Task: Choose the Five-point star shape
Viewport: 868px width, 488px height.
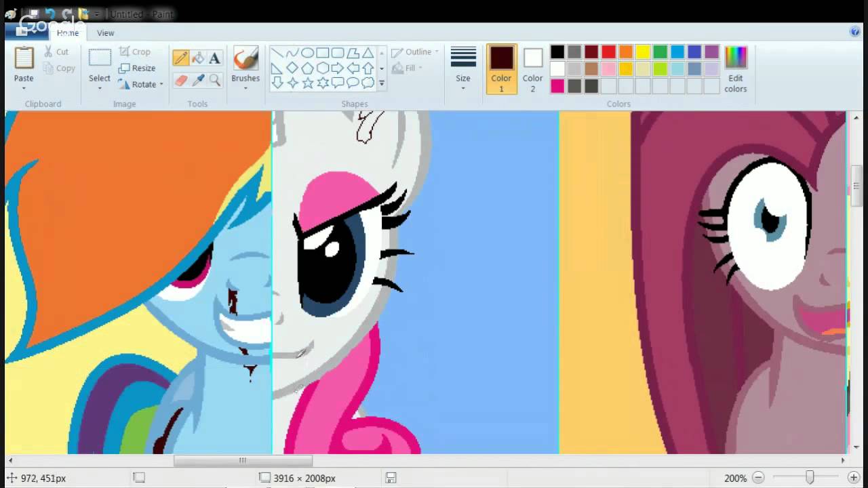Action: tap(307, 83)
